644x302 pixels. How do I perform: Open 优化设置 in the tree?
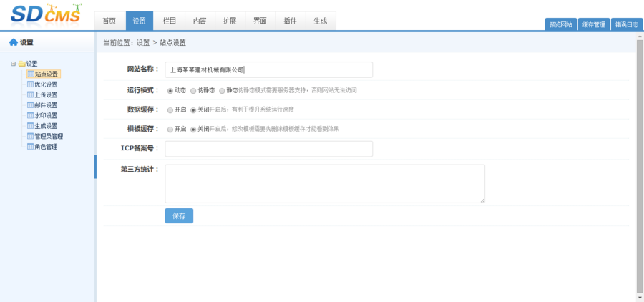click(46, 84)
